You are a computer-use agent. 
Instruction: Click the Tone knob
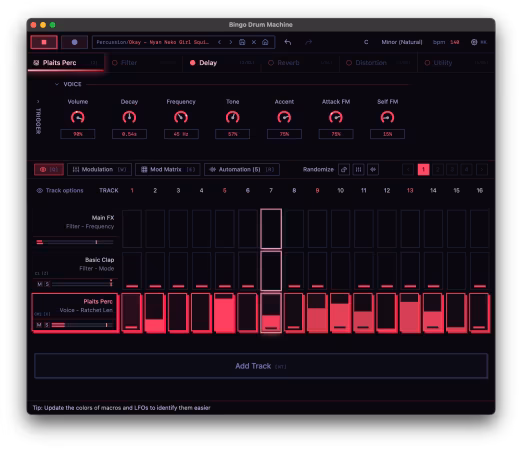pos(233,117)
